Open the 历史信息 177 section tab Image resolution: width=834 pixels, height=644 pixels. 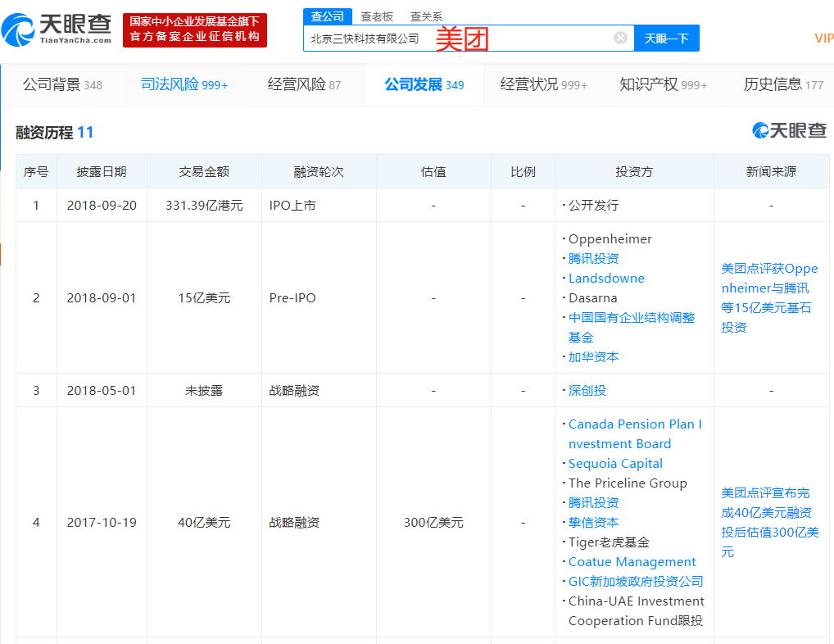click(783, 84)
